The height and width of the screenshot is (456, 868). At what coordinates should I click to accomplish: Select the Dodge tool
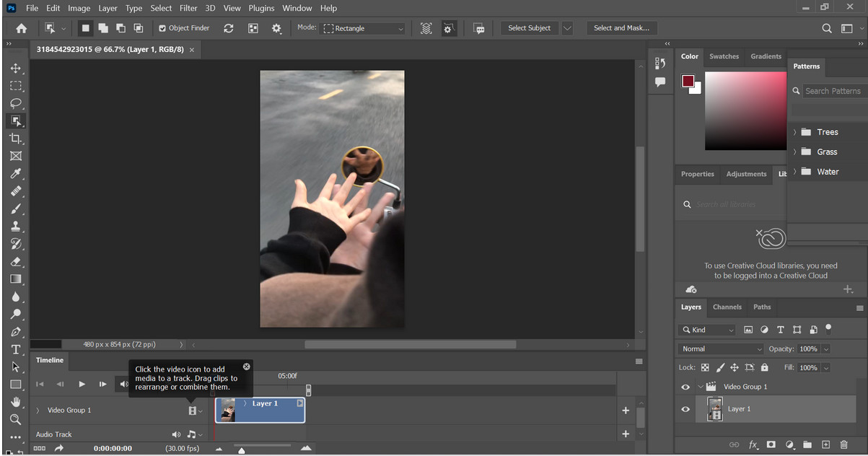coord(15,314)
